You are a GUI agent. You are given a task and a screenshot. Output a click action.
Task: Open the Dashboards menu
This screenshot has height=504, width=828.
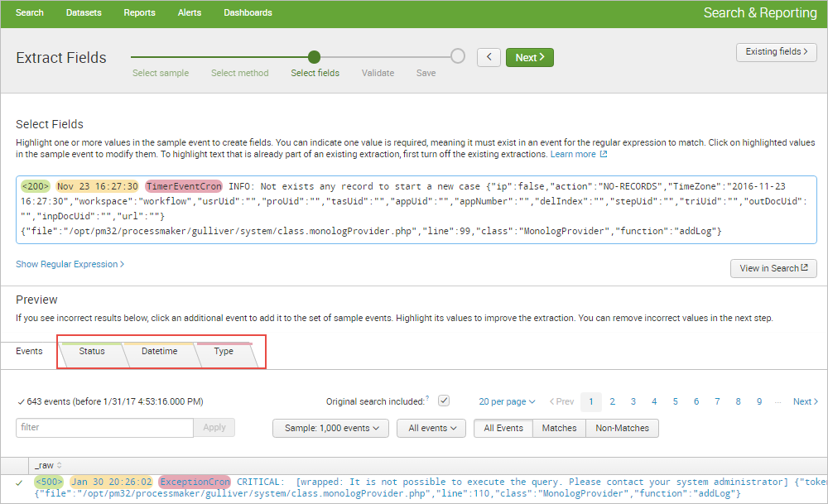pos(248,12)
